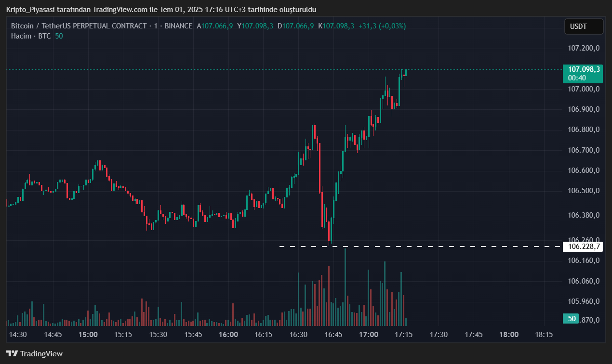This screenshot has width=612, height=364.
Task: Click the BINANCE exchange label
Action: pyautogui.click(x=178, y=26)
